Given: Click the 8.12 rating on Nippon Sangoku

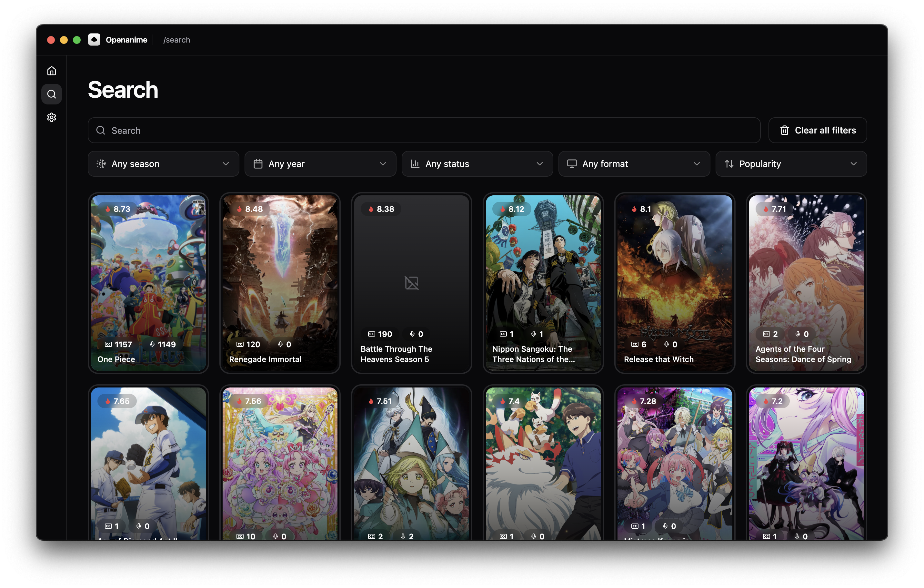Looking at the screenshot, I should click(x=512, y=209).
